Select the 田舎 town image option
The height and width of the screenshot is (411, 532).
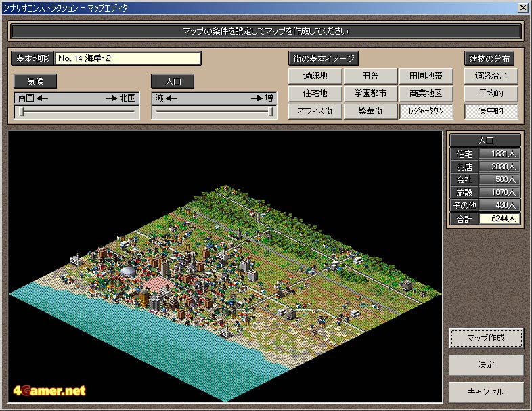(370, 76)
